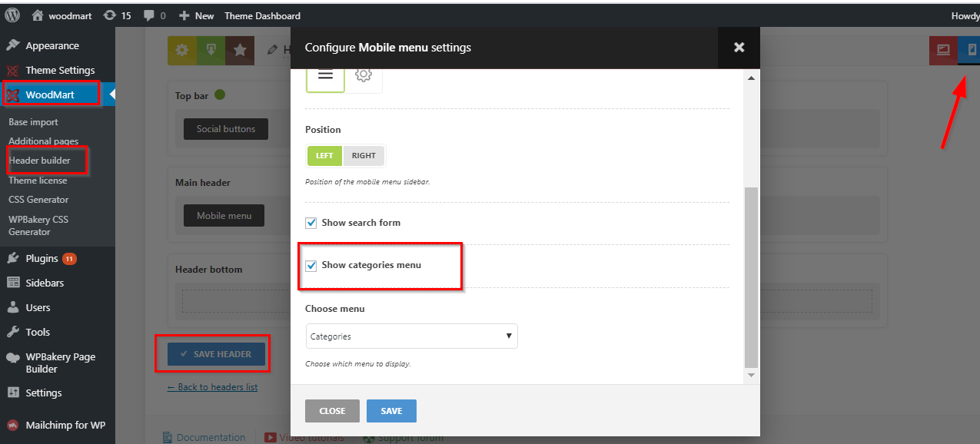Click the green header import arrow button

(211, 50)
